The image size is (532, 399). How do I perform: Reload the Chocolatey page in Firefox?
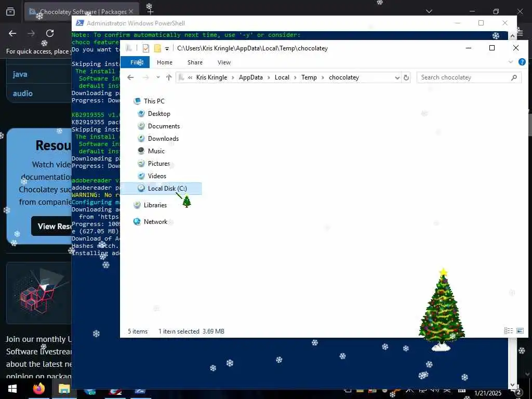point(50,33)
